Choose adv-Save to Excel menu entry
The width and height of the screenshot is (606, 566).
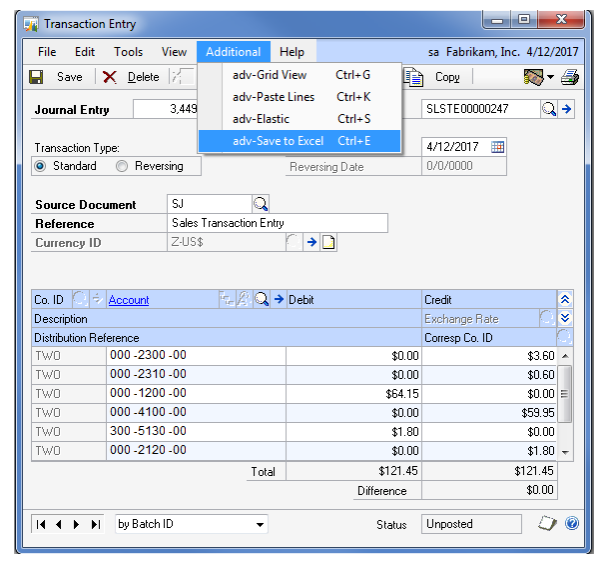tap(300, 141)
